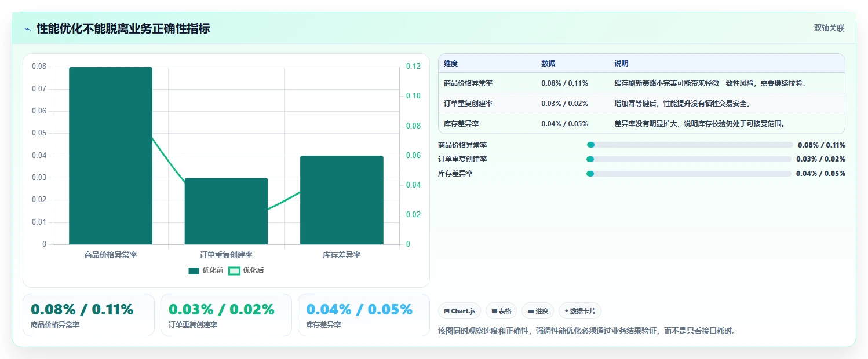Click the 数据 column header
Image resolution: width=868 pixels, height=359 pixels.
coord(548,64)
